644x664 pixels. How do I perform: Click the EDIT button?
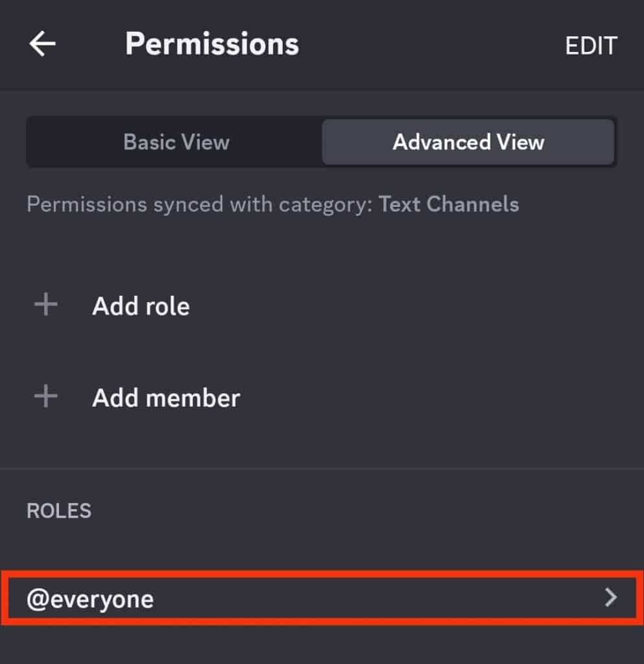[591, 45]
